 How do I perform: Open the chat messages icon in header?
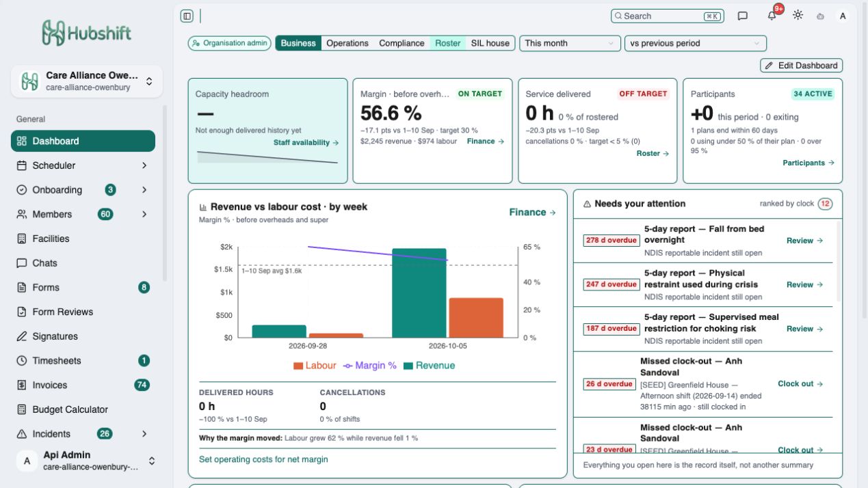pyautogui.click(x=743, y=16)
